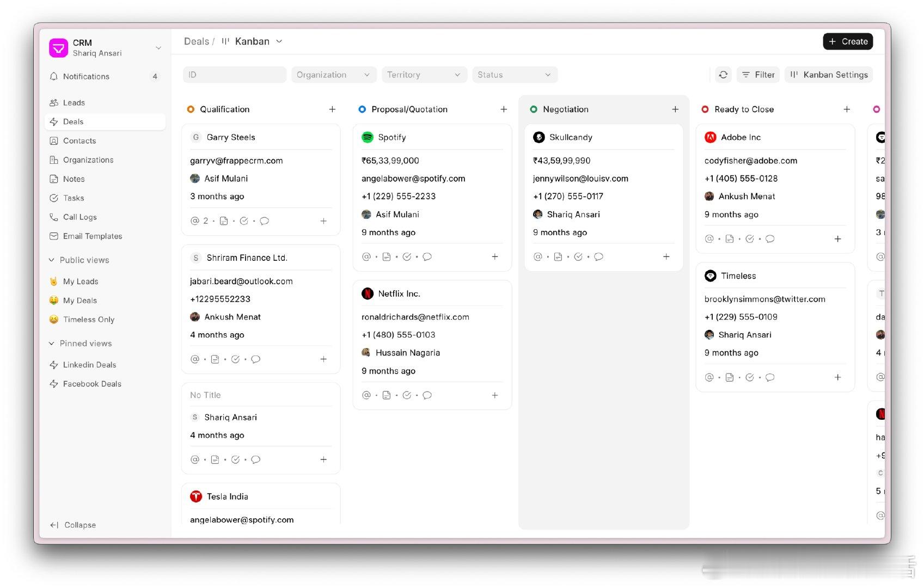Add a deal in the Qualification column
The height and width of the screenshot is (588, 924).
[332, 109]
